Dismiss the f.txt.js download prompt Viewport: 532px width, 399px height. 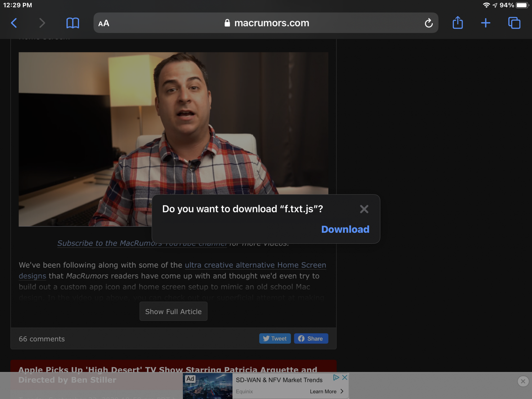[x=364, y=209]
